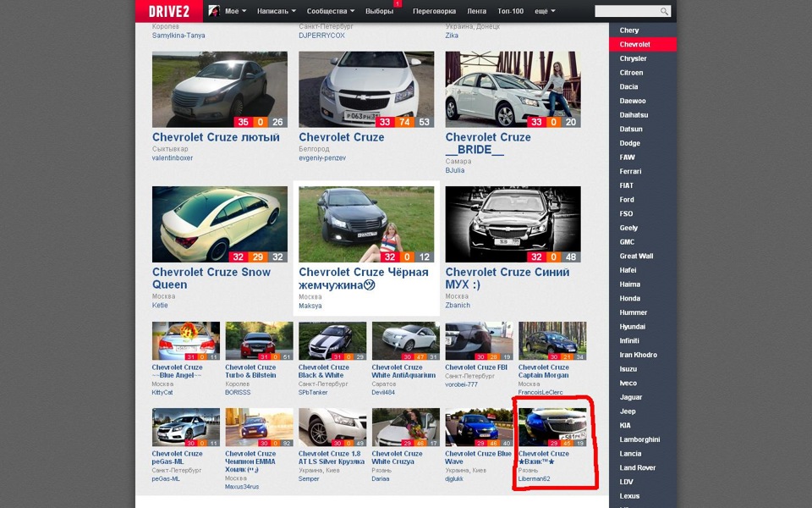This screenshot has width=812, height=508.
Task: Open Snow Queen car photo
Action: [220, 224]
